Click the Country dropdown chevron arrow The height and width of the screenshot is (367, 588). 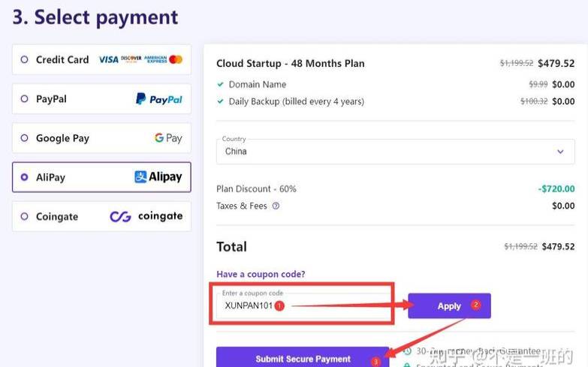[560, 152]
